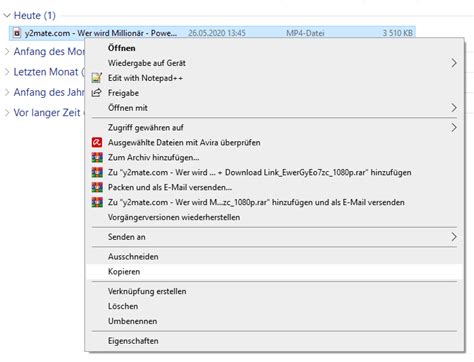
Task: Open submenu arrow for Zugriff gewähren auf
Action: pyautogui.click(x=454, y=128)
